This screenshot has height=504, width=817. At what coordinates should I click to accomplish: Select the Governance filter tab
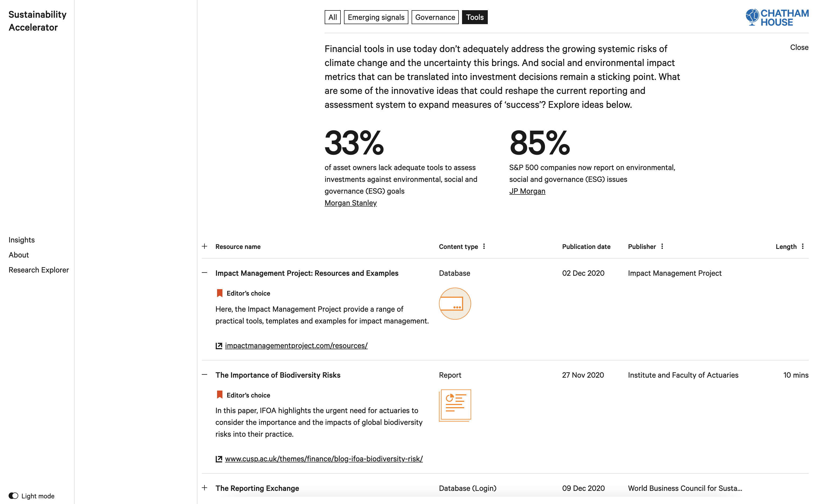pos(435,17)
